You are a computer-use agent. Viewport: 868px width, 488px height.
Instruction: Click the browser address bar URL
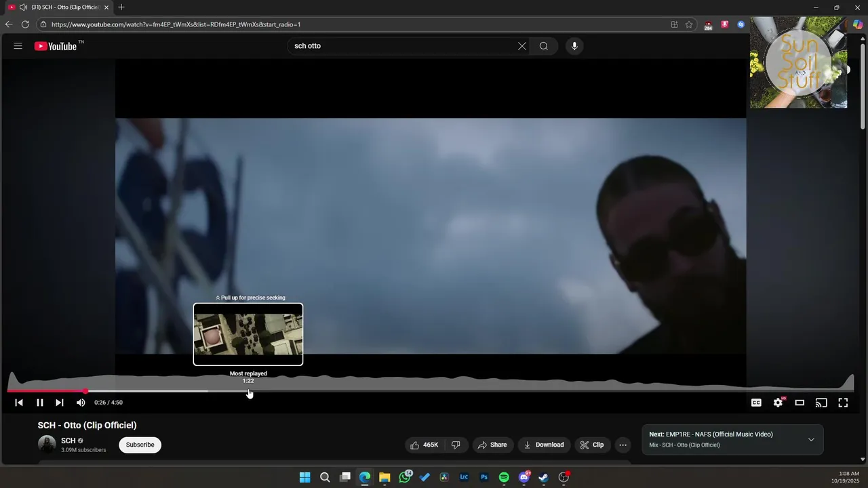coord(176,24)
